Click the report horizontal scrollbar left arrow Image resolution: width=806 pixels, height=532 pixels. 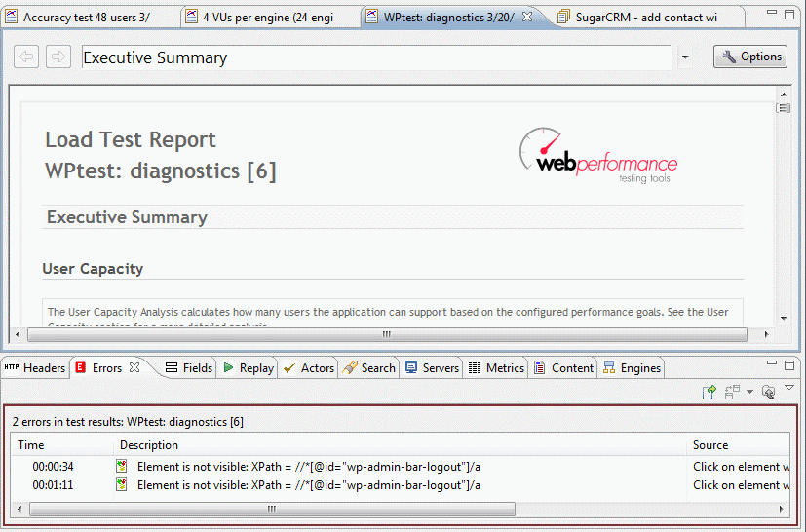point(18,334)
